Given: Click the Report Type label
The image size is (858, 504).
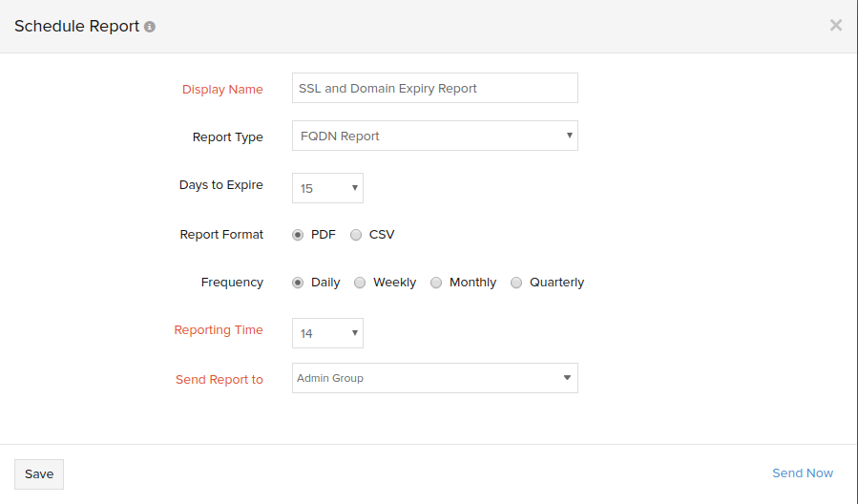Looking at the screenshot, I should click(x=227, y=136).
